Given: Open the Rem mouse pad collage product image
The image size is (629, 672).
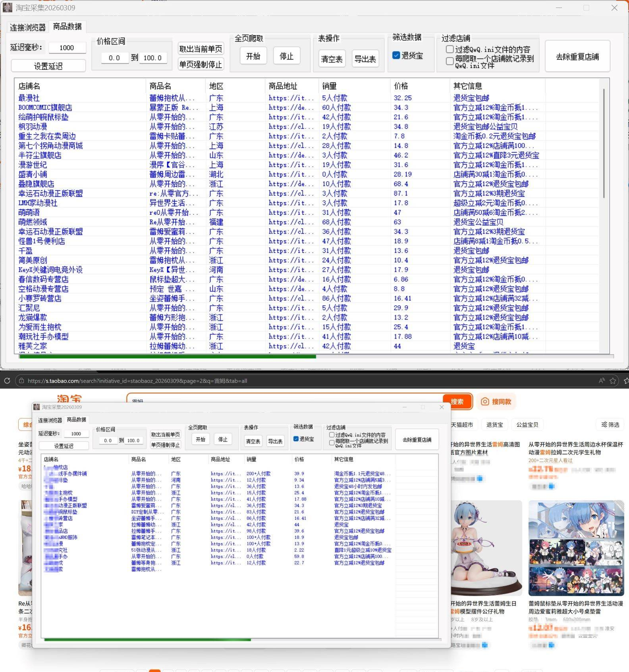Looking at the screenshot, I should (x=576, y=548).
